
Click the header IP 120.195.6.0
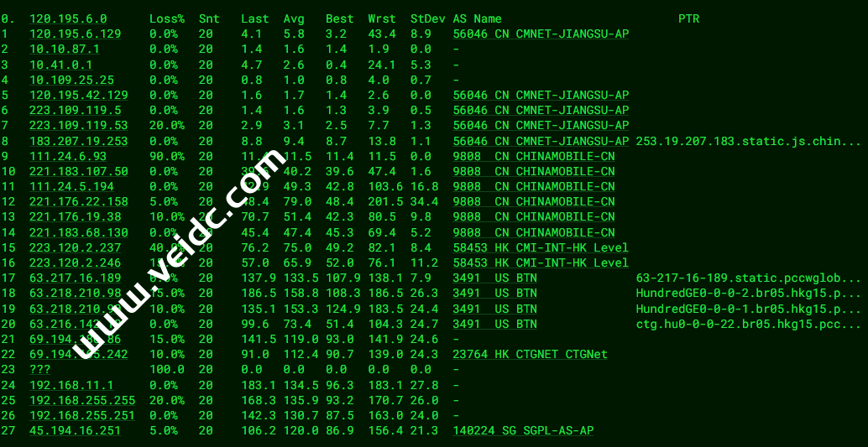pos(68,18)
